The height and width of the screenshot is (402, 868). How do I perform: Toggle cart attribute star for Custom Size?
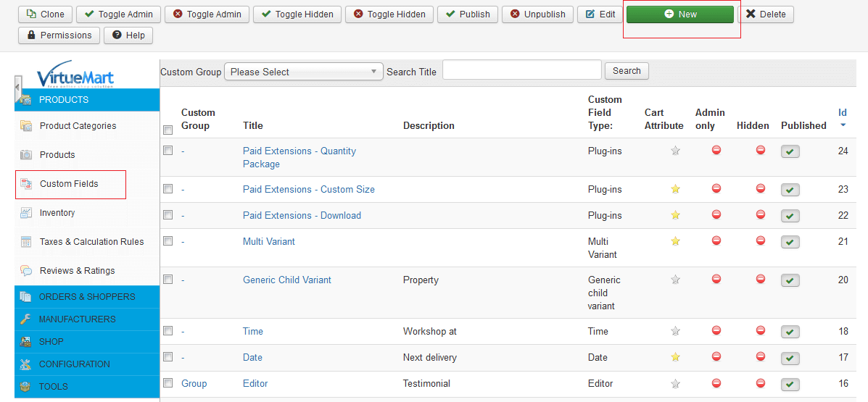point(675,189)
